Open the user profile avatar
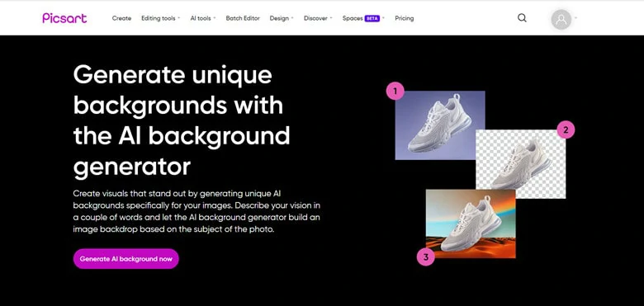Screen dimensions: 644x306 (x=561, y=19)
